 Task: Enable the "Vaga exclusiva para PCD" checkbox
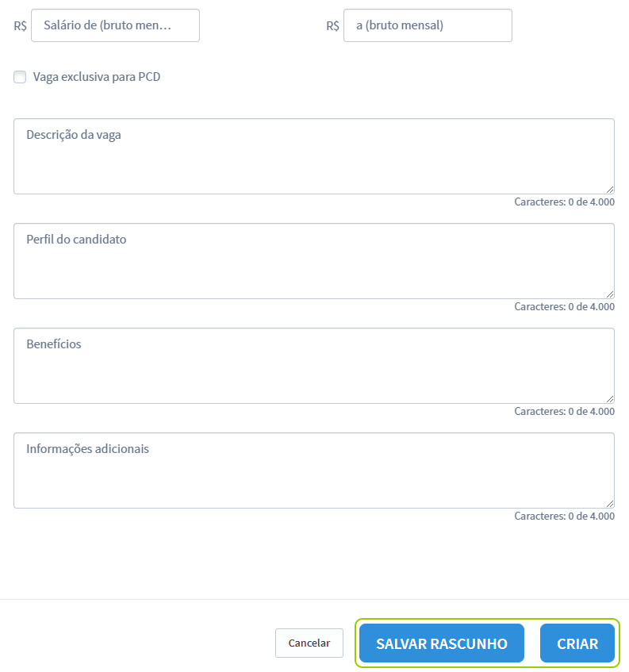click(x=19, y=76)
